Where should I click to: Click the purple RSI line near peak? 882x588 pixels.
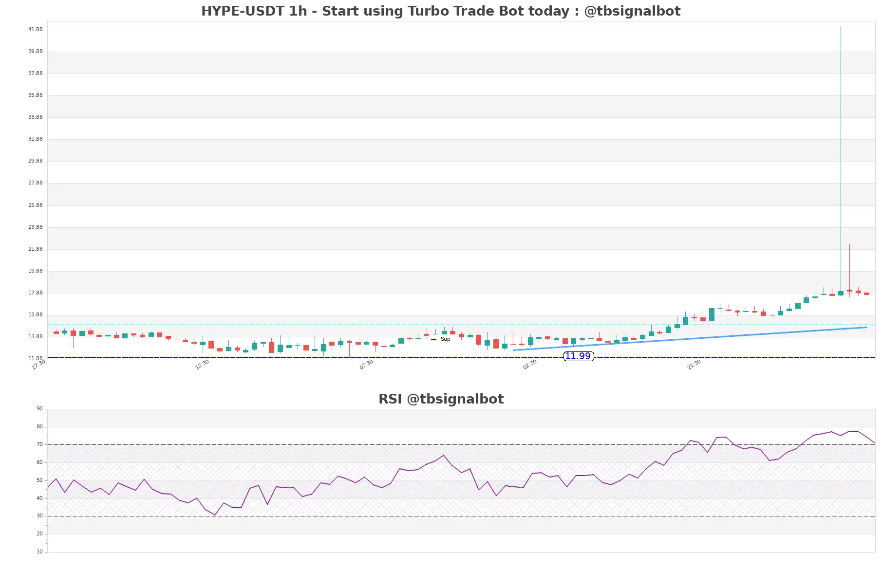coord(853,431)
